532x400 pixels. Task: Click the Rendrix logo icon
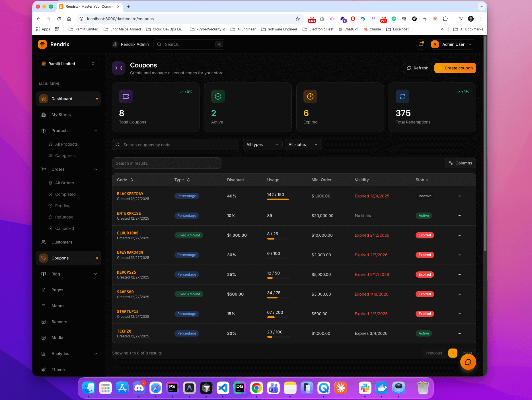pos(42,44)
